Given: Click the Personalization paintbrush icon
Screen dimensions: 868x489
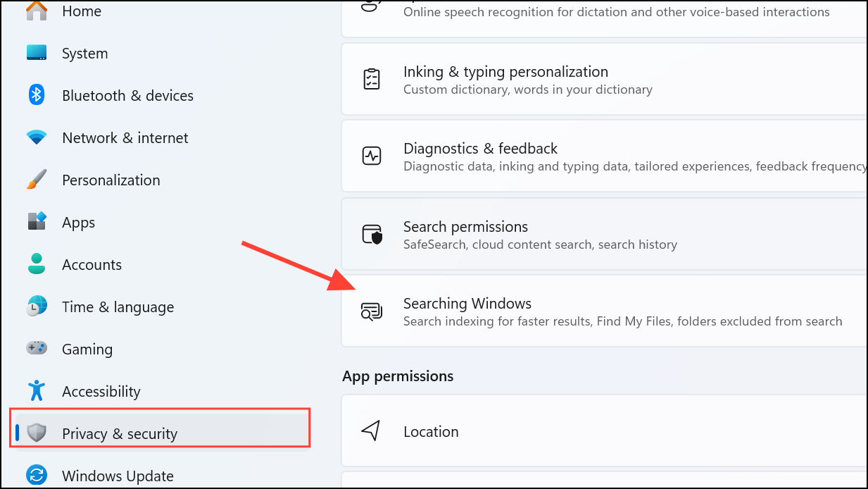Looking at the screenshot, I should [x=37, y=180].
